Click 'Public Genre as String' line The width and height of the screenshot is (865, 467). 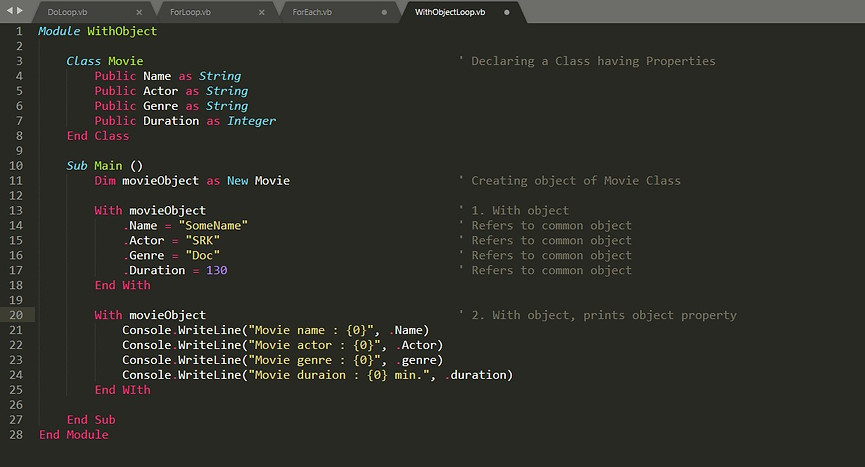pyautogui.click(x=171, y=106)
